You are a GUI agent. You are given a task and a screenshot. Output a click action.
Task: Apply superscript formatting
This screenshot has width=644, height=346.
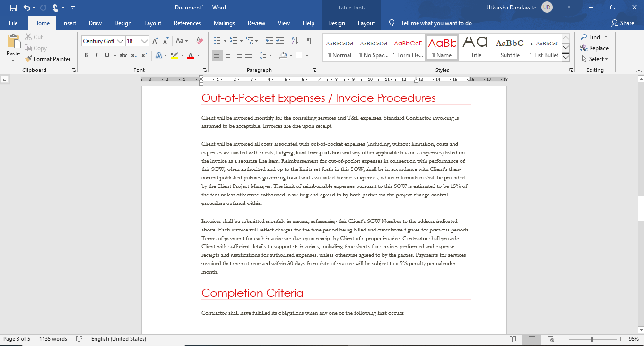(x=144, y=55)
